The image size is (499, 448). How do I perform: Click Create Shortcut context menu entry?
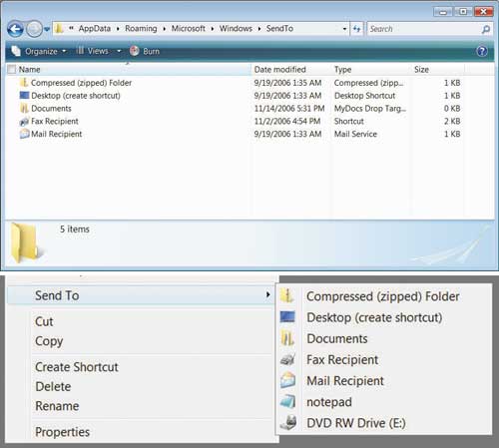[77, 367]
